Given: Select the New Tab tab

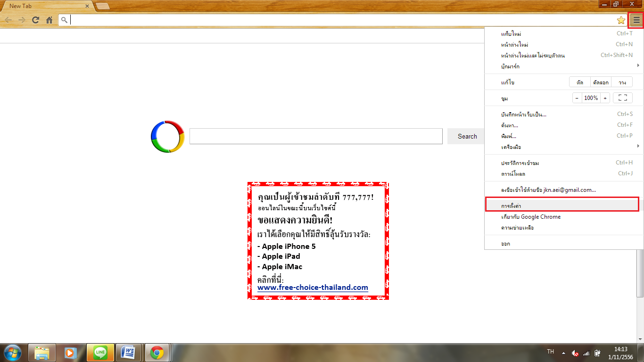Looking at the screenshot, I should click(47, 6).
